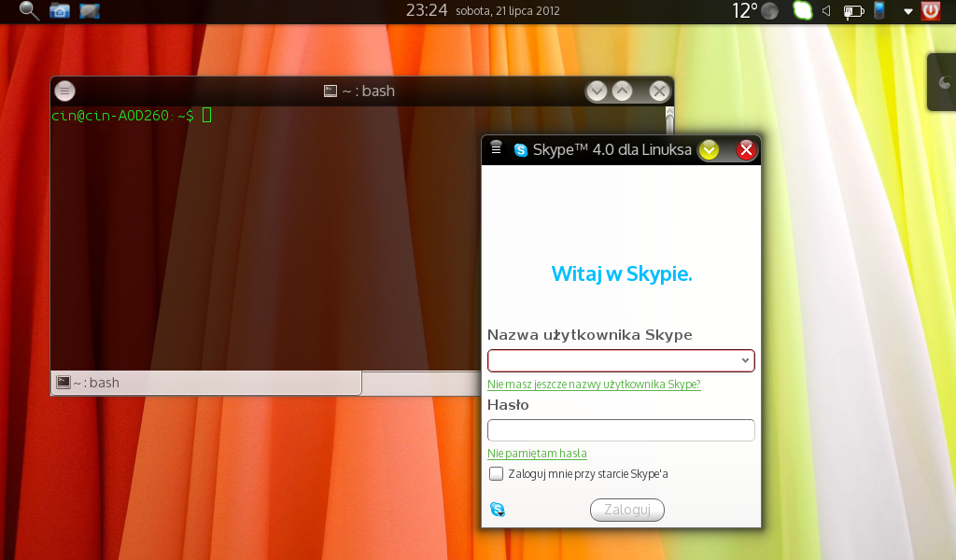Open 'Nie masz jeszcze nazwy użytkownika Skype?' link

[x=594, y=385]
